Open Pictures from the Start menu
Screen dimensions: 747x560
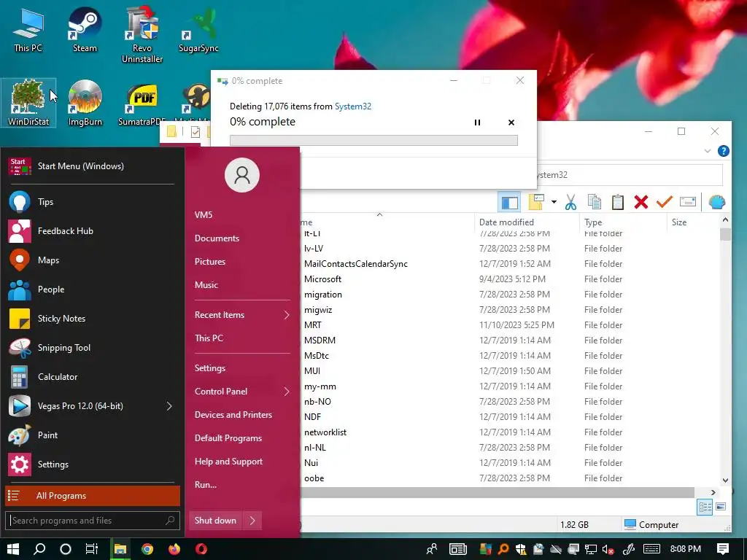(209, 262)
